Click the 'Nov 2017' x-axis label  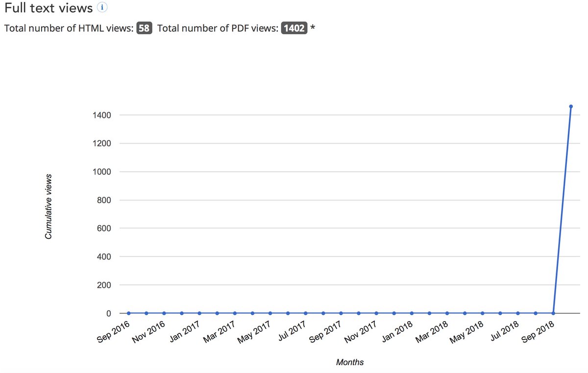pyautogui.click(x=361, y=332)
